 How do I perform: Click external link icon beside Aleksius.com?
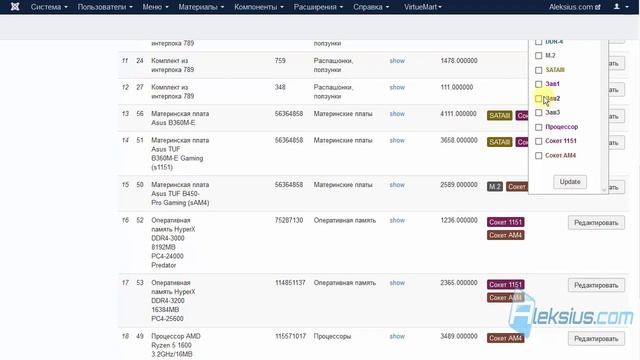(598, 7)
